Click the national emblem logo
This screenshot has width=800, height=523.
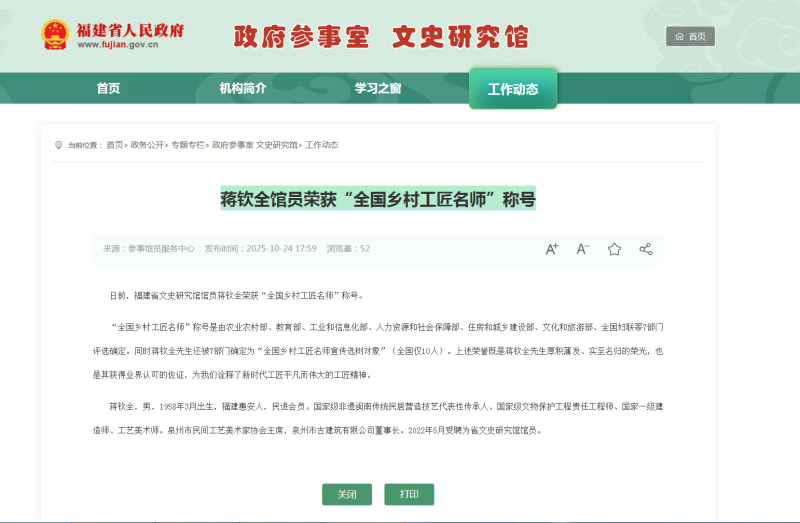pyautogui.click(x=55, y=36)
